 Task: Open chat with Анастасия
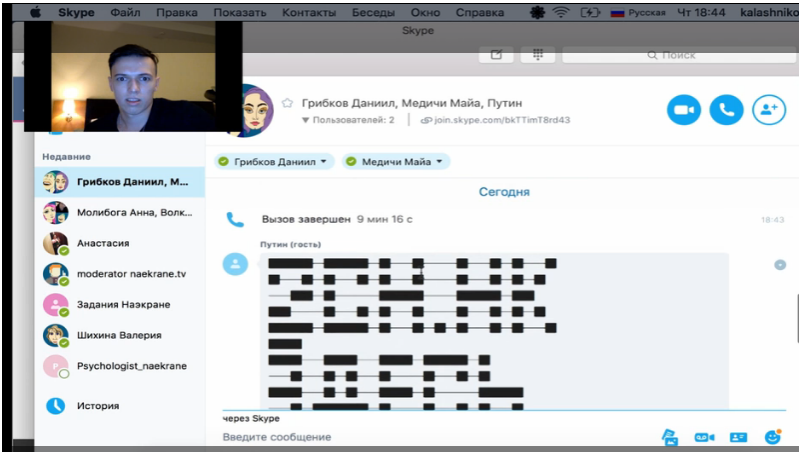tap(120, 243)
